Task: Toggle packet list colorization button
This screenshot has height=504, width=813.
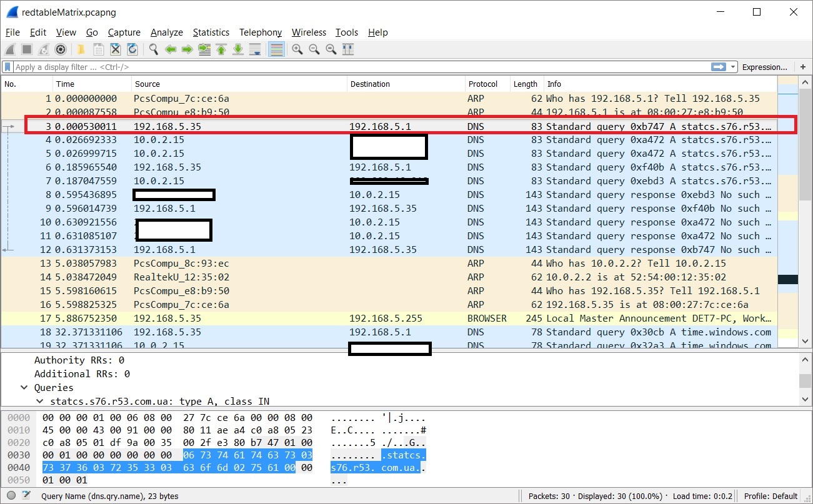Action: [276, 49]
